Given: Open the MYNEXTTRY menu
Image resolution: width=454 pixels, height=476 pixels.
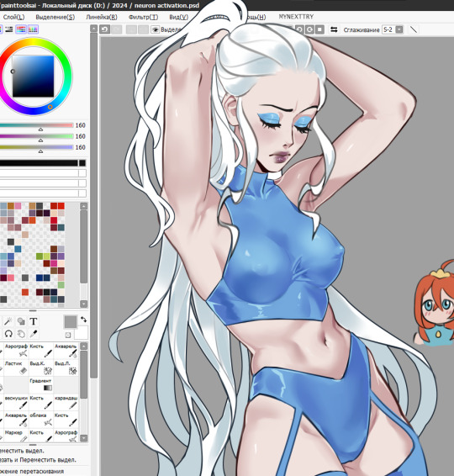Looking at the screenshot, I should (296, 17).
